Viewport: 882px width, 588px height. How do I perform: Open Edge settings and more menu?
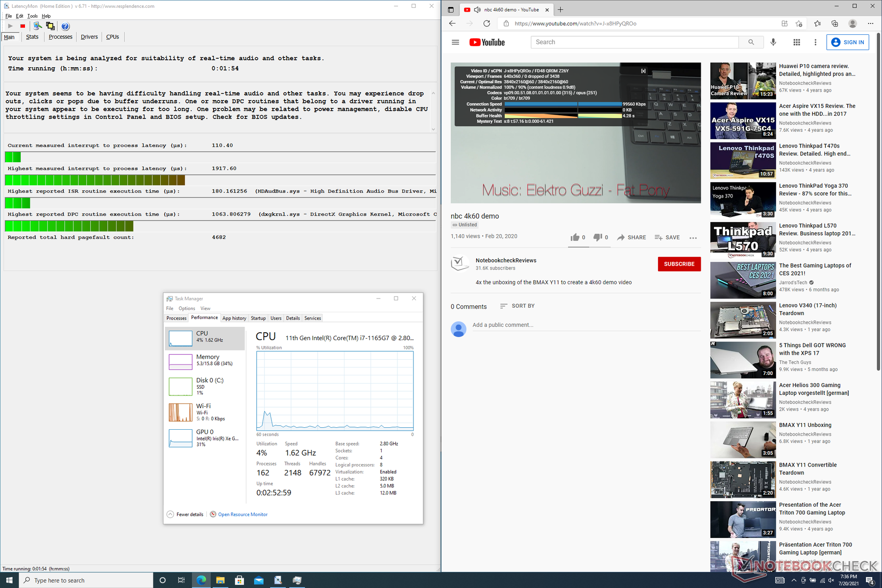click(870, 24)
